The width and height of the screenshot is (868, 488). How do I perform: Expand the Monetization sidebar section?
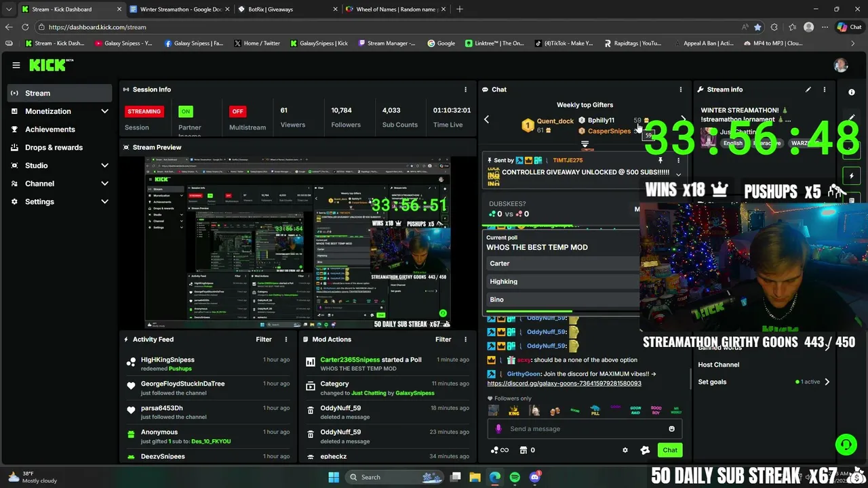point(104,111)
